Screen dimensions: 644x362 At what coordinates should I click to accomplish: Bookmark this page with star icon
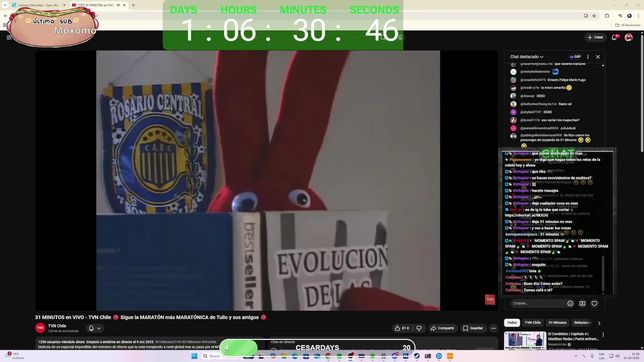(x=594, y=16)
